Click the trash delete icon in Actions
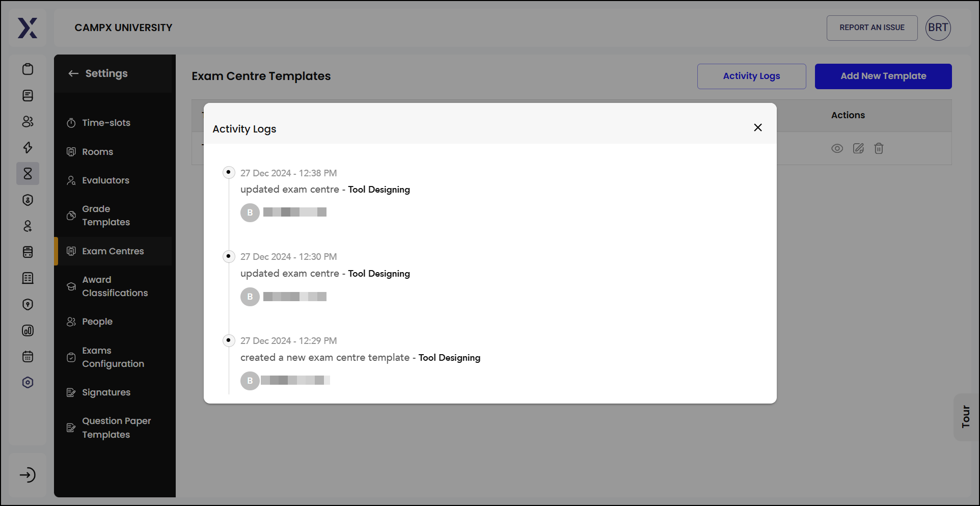 click(x=879, y=148)
